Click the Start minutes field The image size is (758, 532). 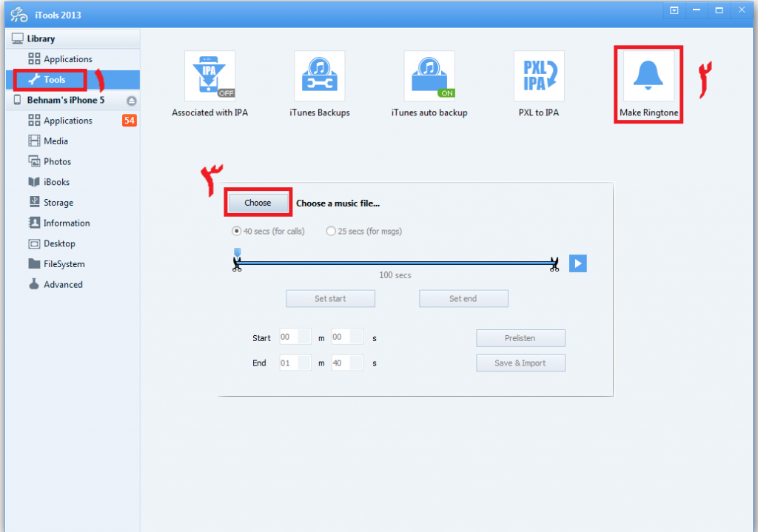tap(295, 337)
